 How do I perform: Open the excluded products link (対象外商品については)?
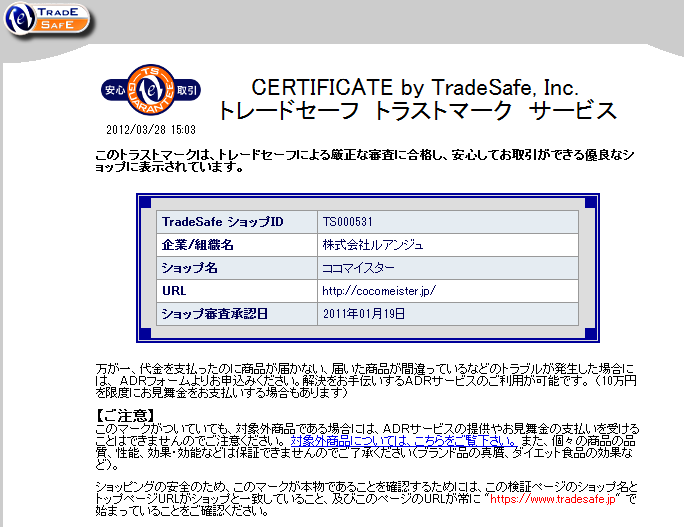404,441
